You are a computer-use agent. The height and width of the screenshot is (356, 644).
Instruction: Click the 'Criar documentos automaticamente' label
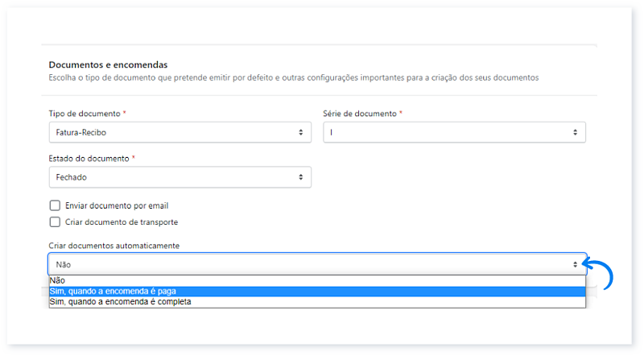(114, 246)
